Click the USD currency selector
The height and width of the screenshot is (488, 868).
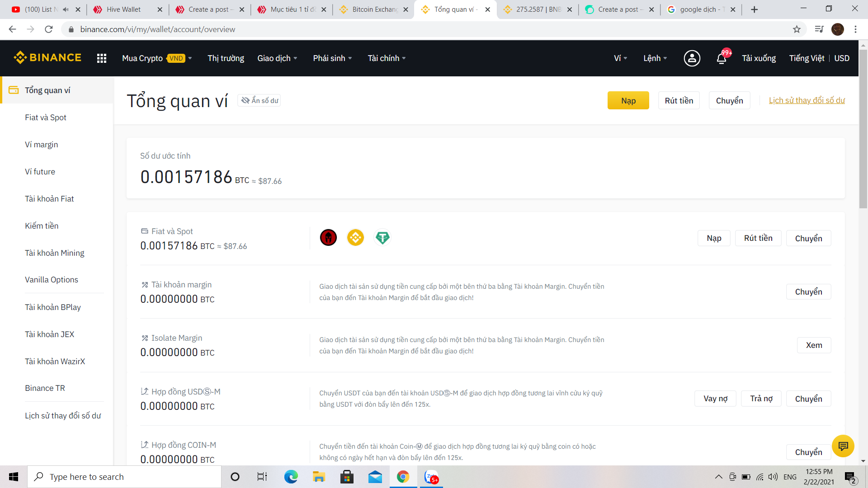pos(841,58)
